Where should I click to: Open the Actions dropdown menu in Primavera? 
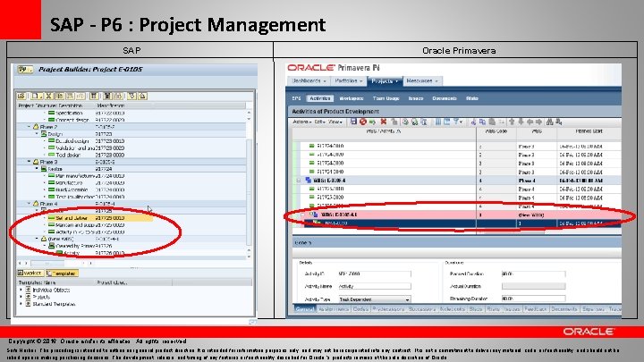tap(302, 122)
